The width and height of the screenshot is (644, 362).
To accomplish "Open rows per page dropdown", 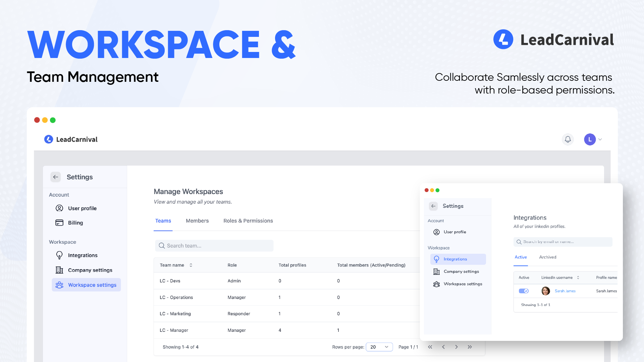I will coord(379,347).
